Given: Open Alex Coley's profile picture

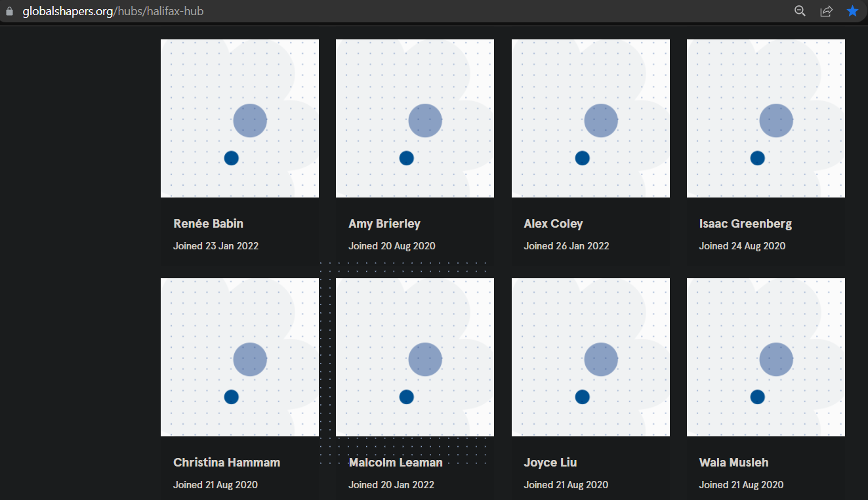Looking at the screenshot, I should click(x=590, y=118).
